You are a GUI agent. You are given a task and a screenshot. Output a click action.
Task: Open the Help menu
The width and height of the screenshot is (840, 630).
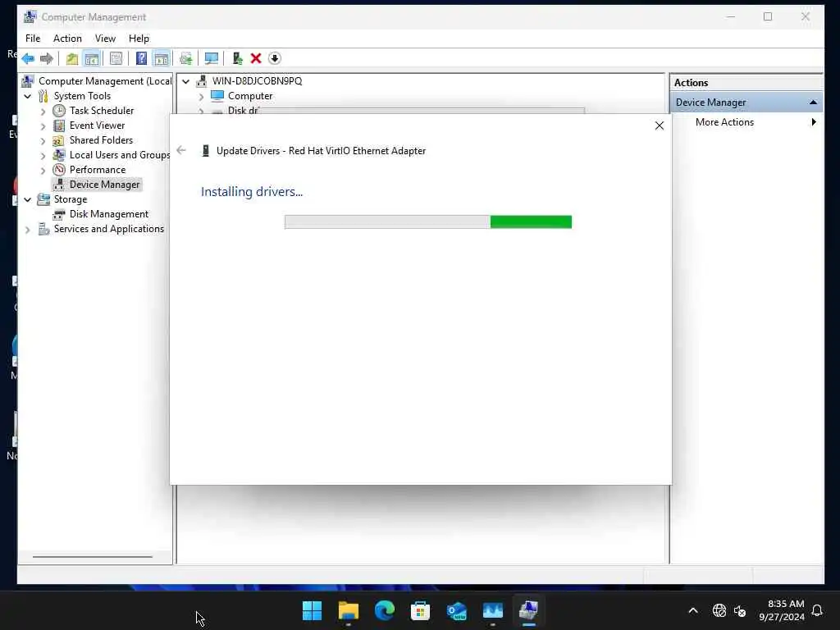click(x=139, y=39)
